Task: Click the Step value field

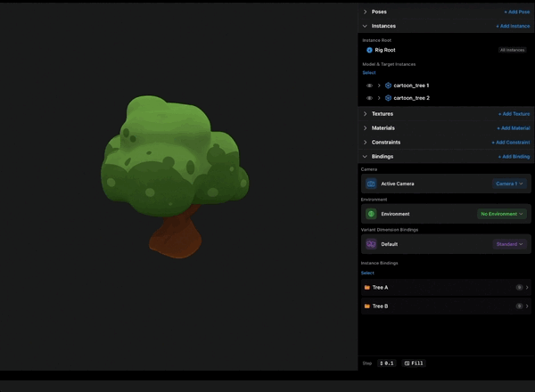Action: tap(387, 363)
